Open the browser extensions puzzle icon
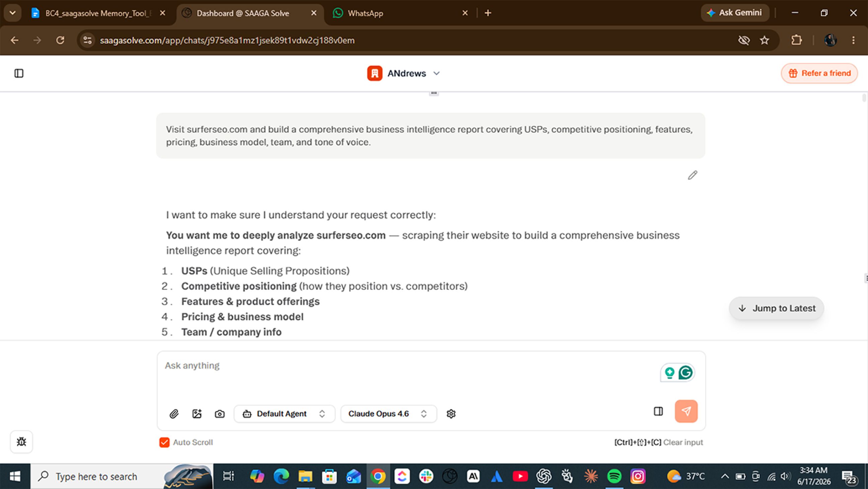Screen dimensions: 868x489 796,41
